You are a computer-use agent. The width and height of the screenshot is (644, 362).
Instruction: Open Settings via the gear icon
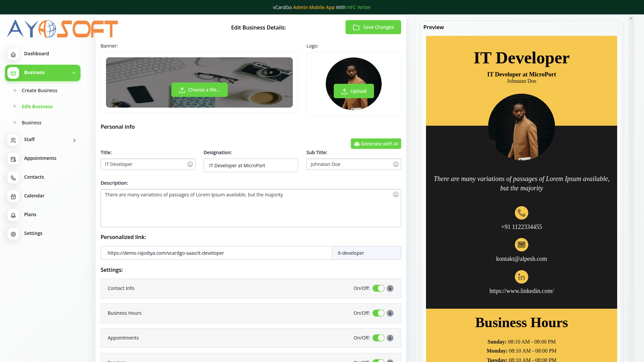pos(13,234)
